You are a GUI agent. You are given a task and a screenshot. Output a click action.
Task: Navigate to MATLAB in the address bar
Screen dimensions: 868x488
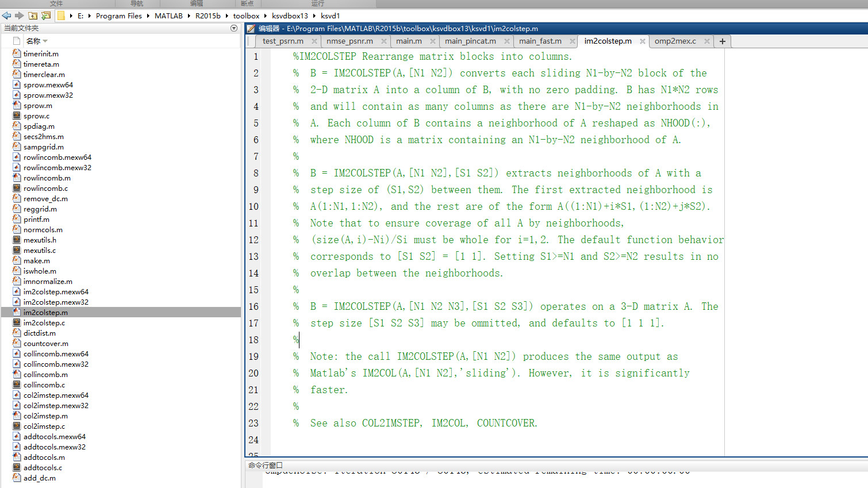click(168, 16)
